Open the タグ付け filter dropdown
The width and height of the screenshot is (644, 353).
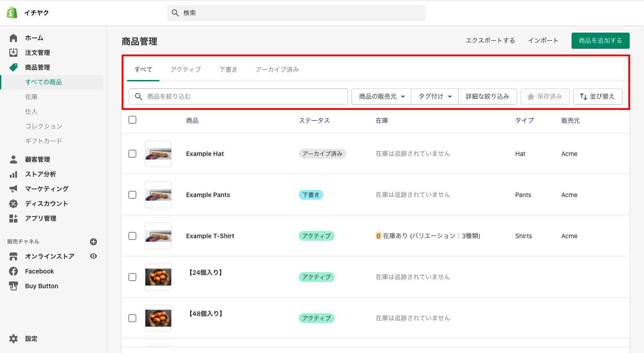[x=435, y=97]
